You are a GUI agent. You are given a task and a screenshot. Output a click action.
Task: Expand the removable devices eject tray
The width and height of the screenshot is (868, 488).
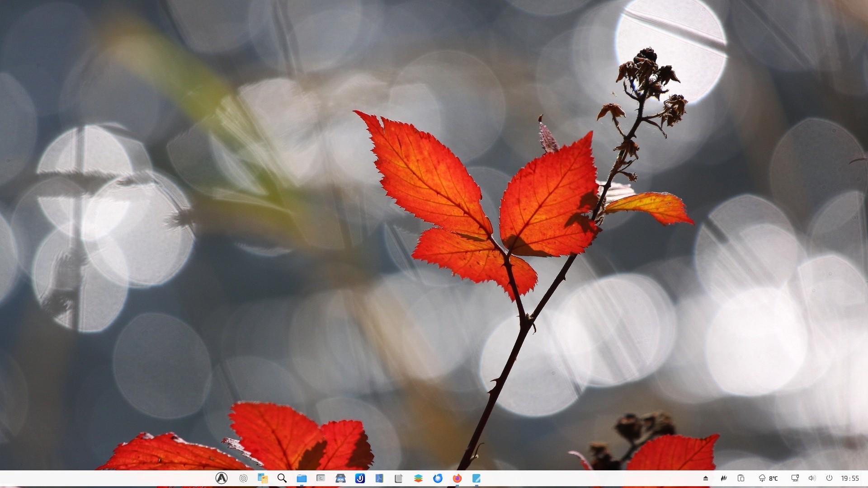tap(706, 478)
